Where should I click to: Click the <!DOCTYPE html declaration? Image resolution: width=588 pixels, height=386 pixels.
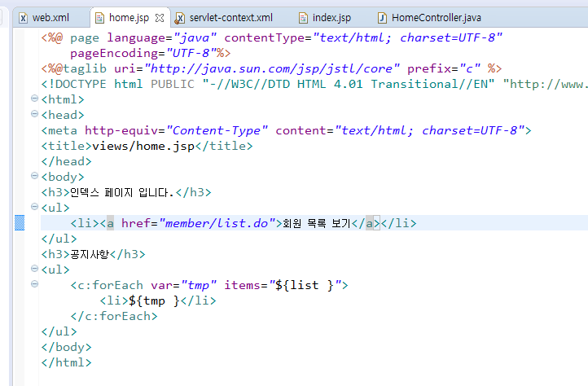coord(92,84)
